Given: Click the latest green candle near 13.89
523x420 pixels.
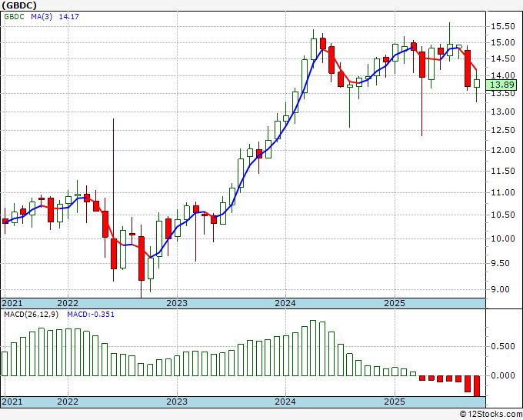Looking at the screenshot, I should tap(477, 83).
